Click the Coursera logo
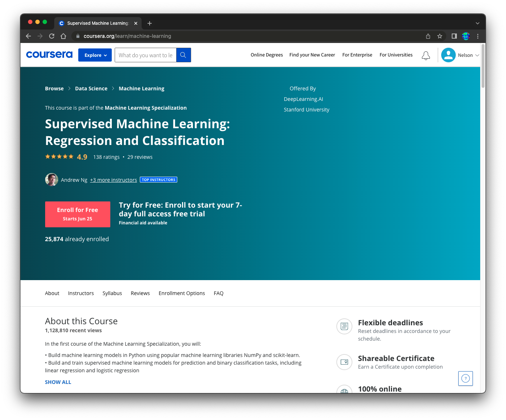 (49, 55)
